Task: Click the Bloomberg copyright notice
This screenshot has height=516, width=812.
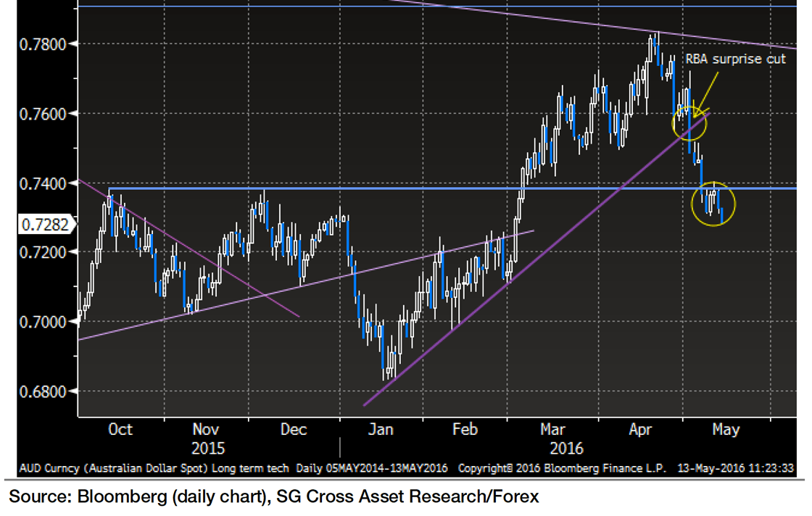Action: tap(562, 467)
